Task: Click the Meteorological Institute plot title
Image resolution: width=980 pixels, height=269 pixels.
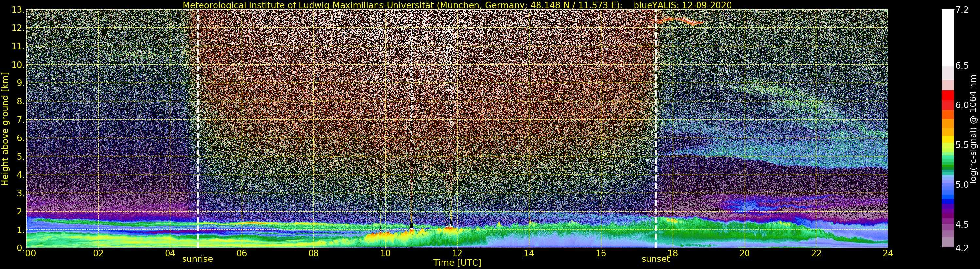Action: point(457,5)
